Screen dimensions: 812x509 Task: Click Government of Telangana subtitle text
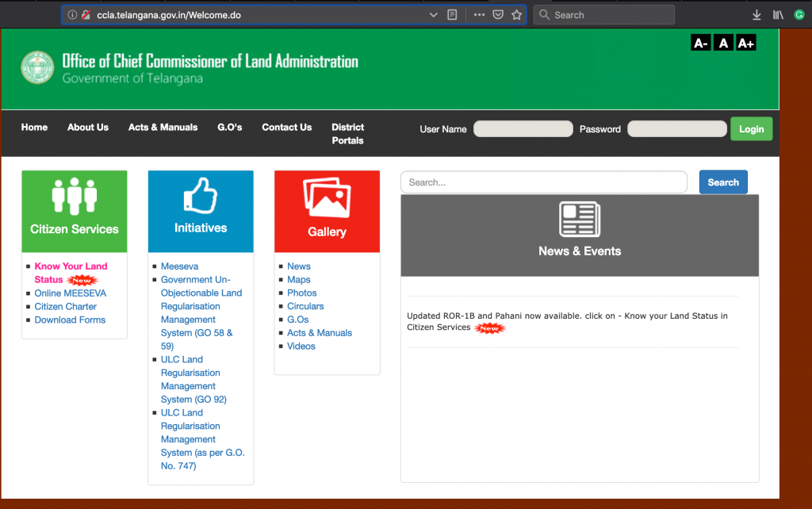[x=132, y=78]
